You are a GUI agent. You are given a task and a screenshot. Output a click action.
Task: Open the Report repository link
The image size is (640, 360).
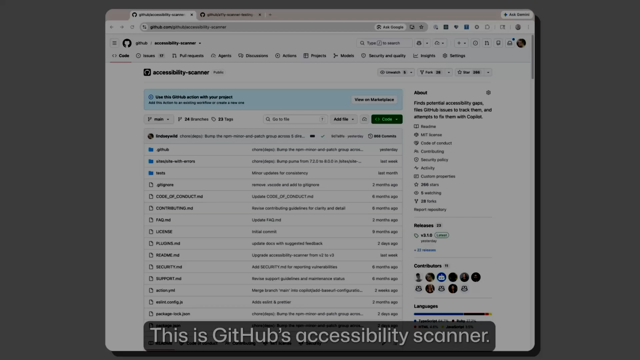(x=430, y=210)
